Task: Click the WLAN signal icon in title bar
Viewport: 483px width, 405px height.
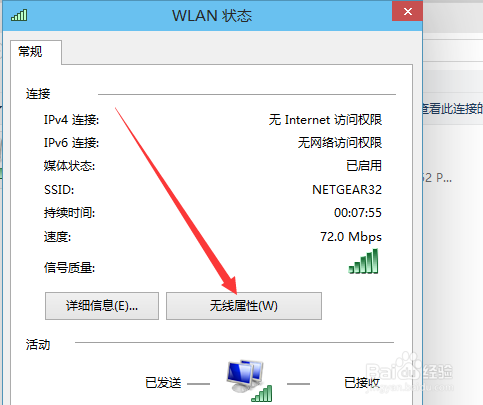Action: (x=19, y=15)
